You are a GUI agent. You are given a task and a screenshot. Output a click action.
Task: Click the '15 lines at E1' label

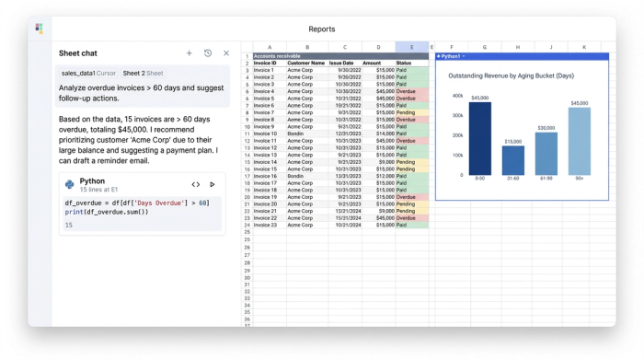click(98, 190)
